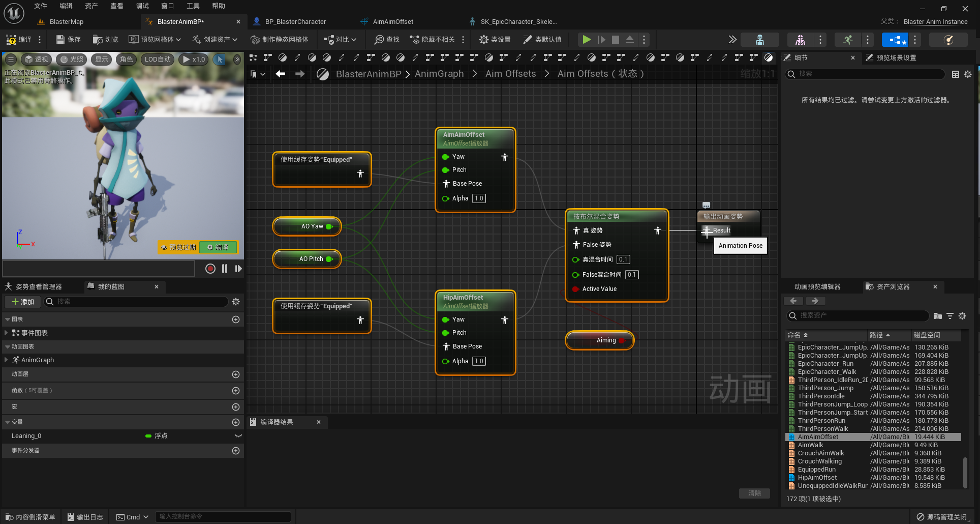
Task: Switch to Skeleton editor mode icon
Action: pyautogui.click(x=760, y=40)
